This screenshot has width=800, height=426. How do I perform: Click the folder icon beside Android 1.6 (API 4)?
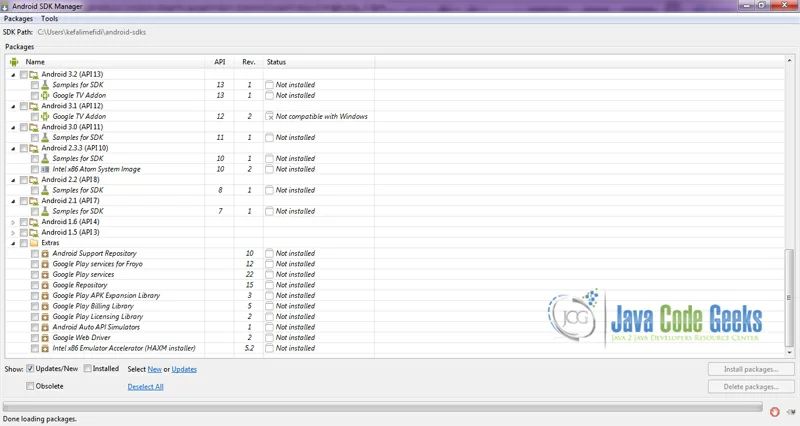[x=34, y=222]
